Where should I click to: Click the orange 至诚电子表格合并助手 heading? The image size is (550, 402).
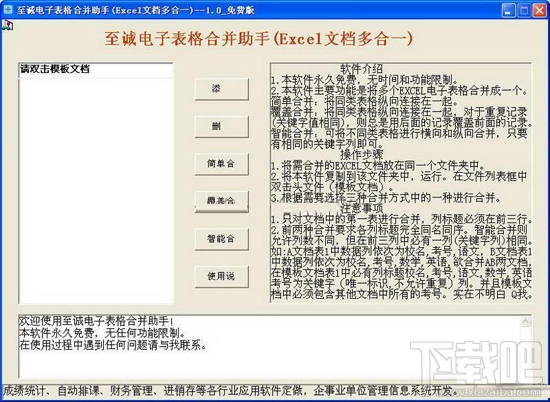point(259,39)
